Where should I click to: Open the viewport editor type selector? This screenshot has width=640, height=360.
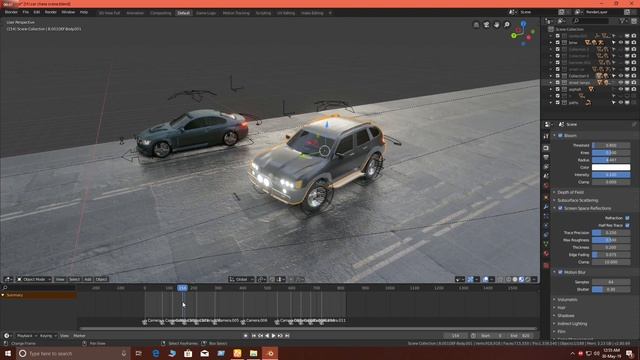[x=8, y=279]
